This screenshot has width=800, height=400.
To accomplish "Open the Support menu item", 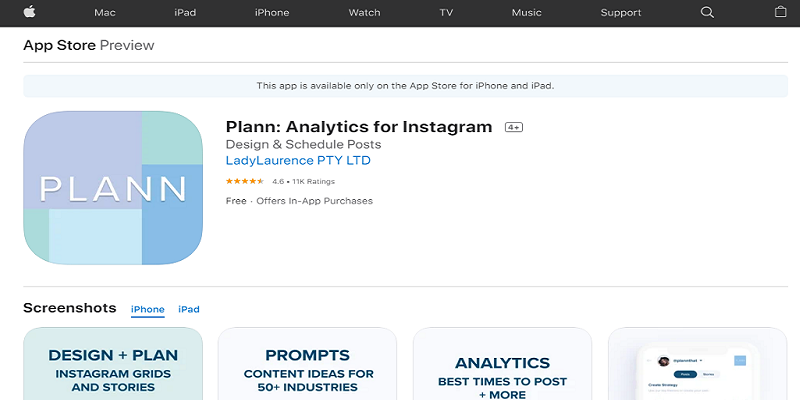I will tap(620, 13).
